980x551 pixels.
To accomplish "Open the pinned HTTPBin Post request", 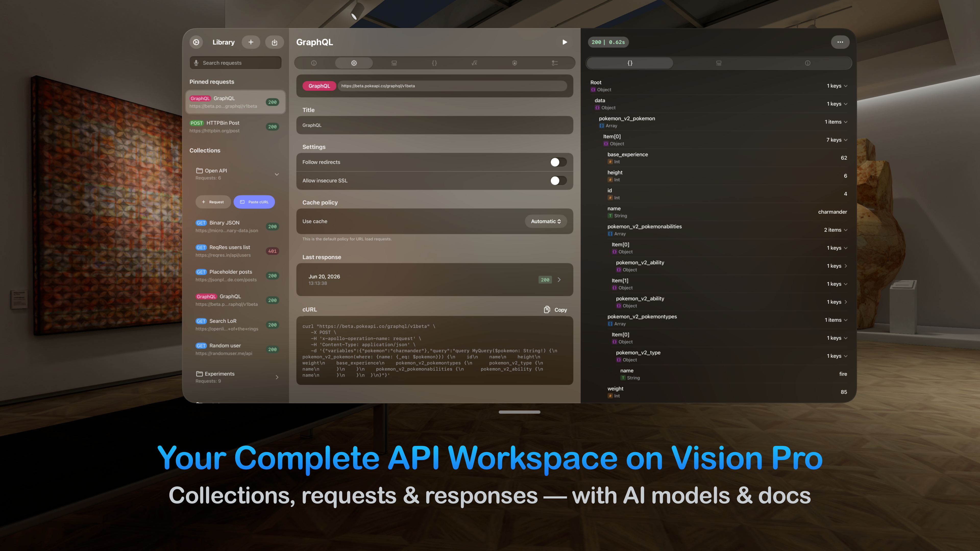I will 236,127.
